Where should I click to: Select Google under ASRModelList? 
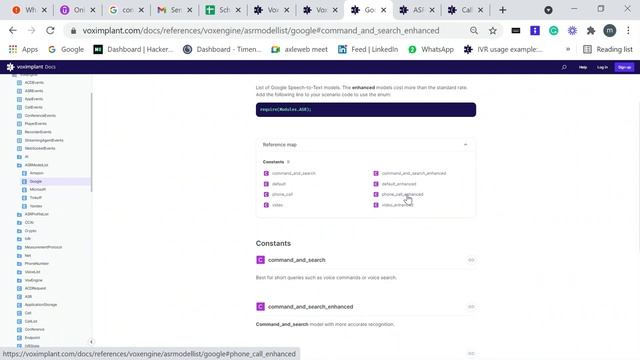click(36, 181)
